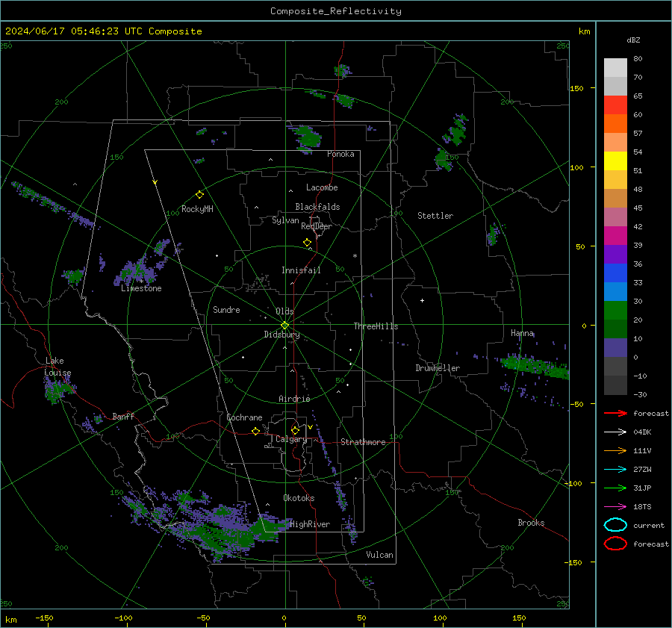Viewport: 672px width, 628px height.
Task: Click the Blackfalds label
Action: [x=317, y=207]
